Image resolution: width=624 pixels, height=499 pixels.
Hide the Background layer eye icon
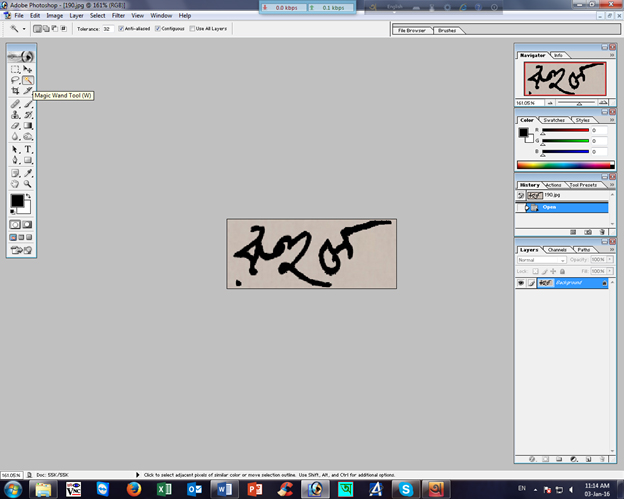pyautogui.click(x=521, y=283)
